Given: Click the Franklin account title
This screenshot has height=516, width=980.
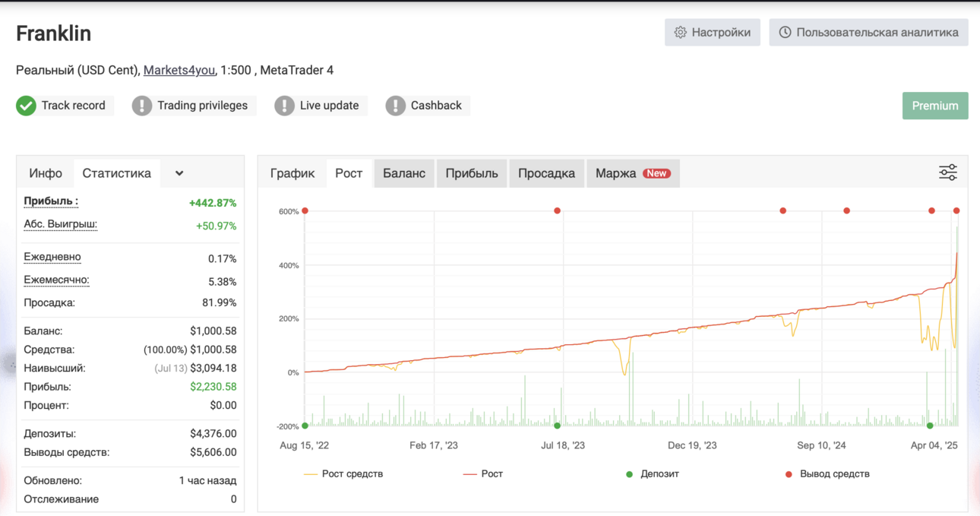Looking at the screenshot, I should tap(53, 33).
